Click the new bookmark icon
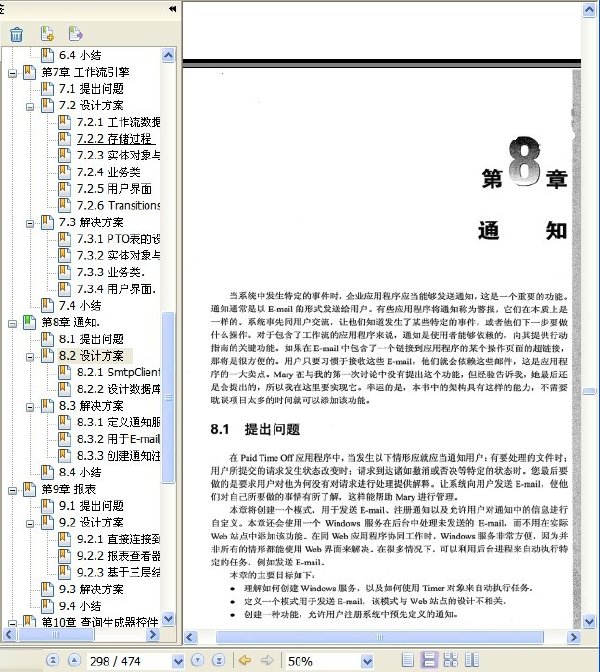The width and height of the screenshot is (600, 672). [47, 34]
